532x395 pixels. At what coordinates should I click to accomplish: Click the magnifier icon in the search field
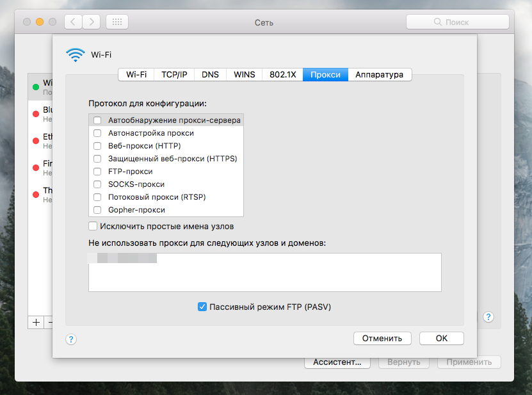pos(438,22)
